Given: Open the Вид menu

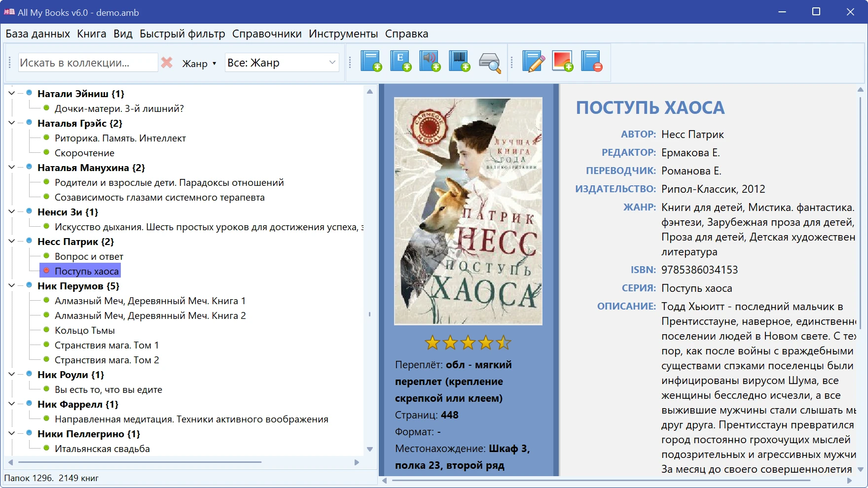Looking at the screenshot, I should pyautogui.click(x=123, y=34).
